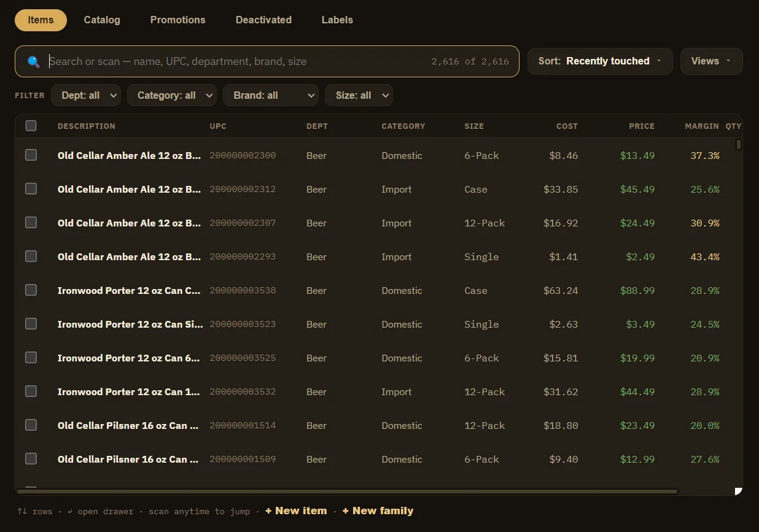Click cost $15.81
The height and width of the screenshot is (532, 759).
561,358
